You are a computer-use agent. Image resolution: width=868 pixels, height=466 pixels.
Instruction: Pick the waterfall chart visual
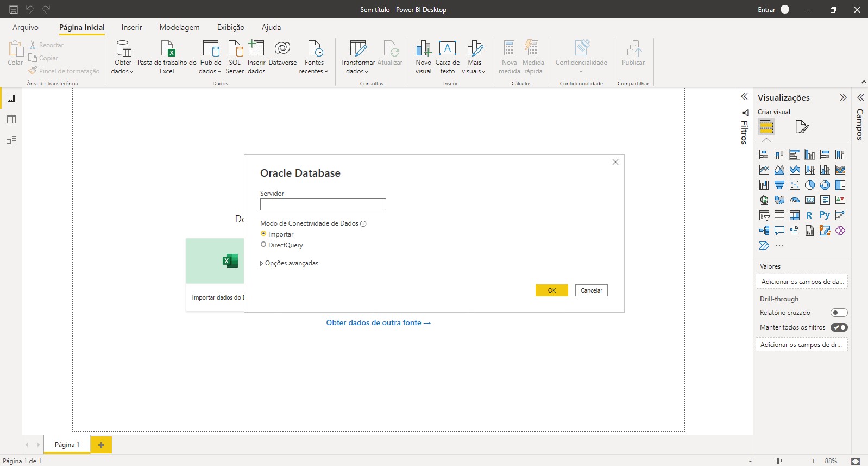764,185
